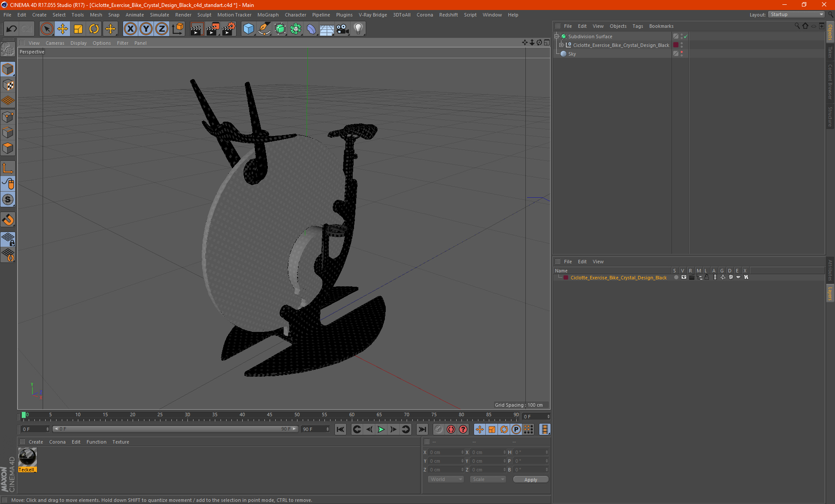Add Light object bulb icon
Image resolution: width=835 pixels, height=504 pixels.
(358, 29)
